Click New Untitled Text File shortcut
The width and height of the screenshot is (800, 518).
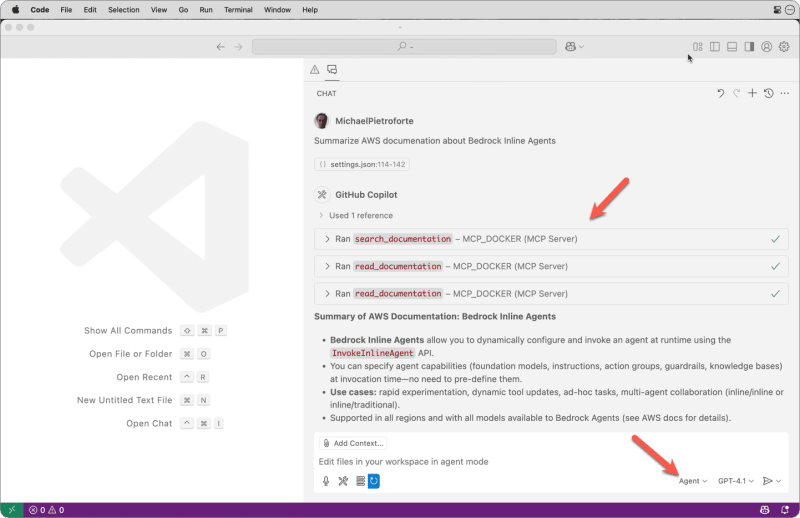(x=143, y=400)
